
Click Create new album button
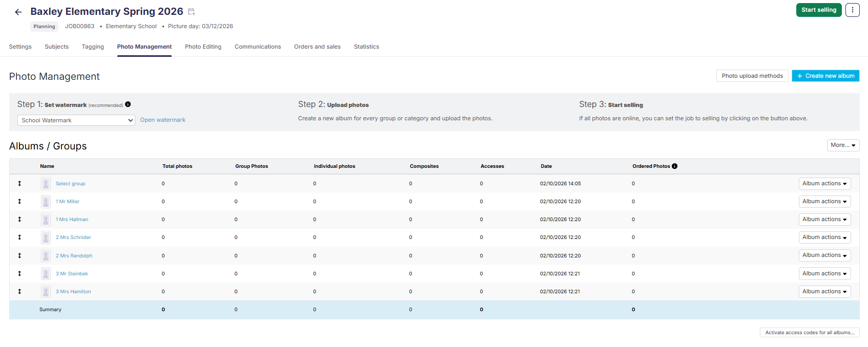point(825,76)
